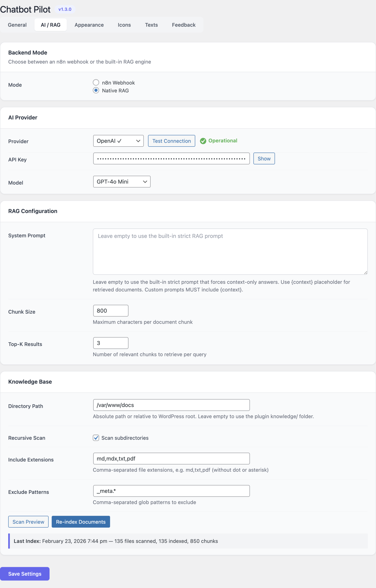Switch to the Texts tab
The height and width of the screenshot is (588, 376).
(151, 25)
